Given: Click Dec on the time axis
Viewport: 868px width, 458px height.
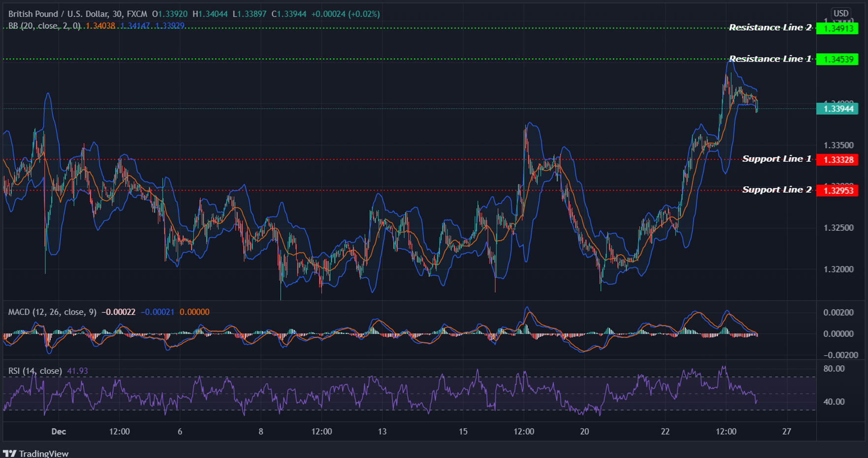Looking at the screenshot, I should click(58, 431).
